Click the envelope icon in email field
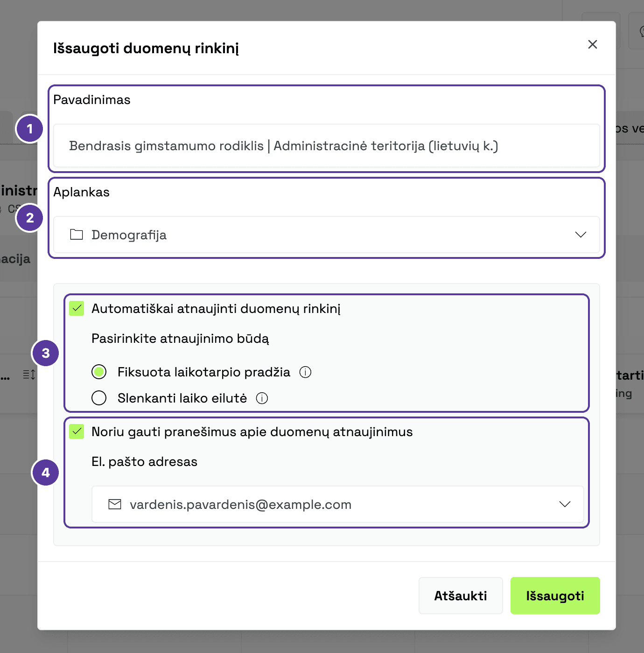This screenshot has height=653, width=644. [x=115, y=504]
